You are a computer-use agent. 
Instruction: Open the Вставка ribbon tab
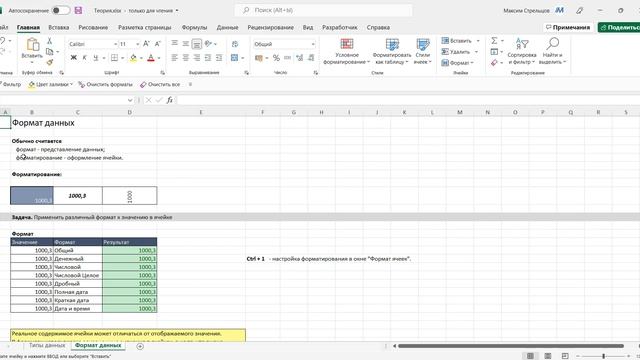[58, 27]
